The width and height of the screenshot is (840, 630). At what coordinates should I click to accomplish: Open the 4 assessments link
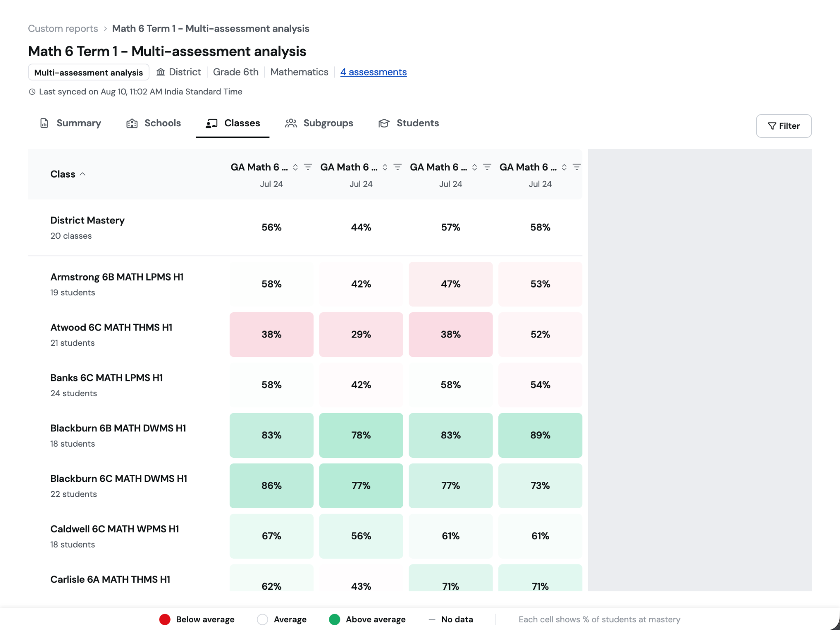(373, 72)
